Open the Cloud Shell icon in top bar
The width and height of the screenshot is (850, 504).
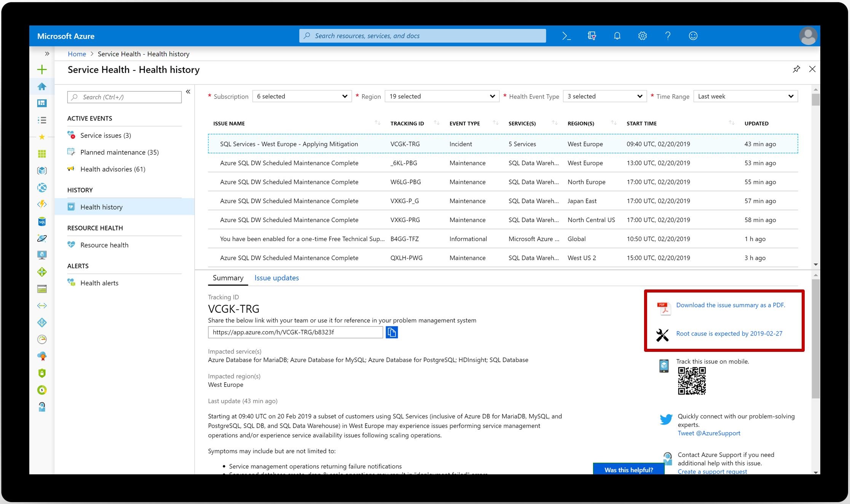566,36
